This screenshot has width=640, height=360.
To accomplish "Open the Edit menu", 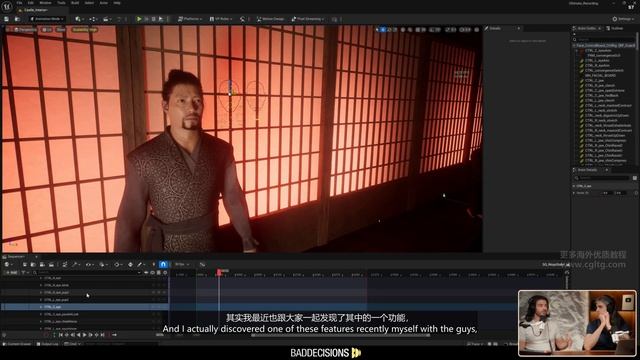I will (31, 3).
